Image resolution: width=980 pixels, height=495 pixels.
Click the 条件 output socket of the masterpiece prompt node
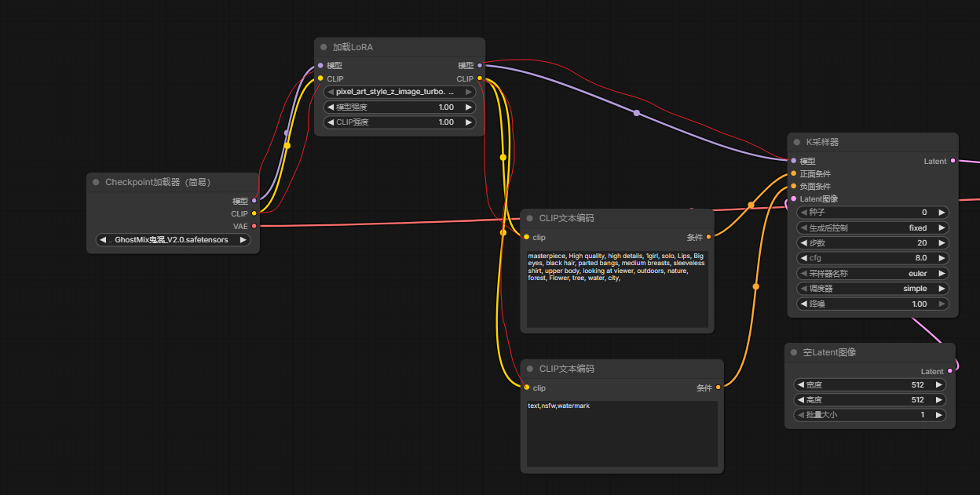708,237
